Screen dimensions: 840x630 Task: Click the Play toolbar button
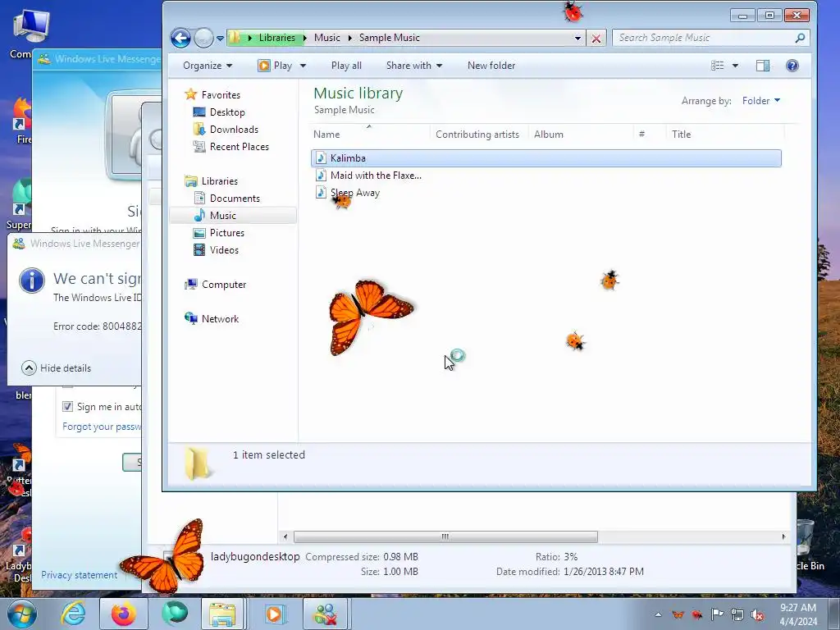pos(276,66)
